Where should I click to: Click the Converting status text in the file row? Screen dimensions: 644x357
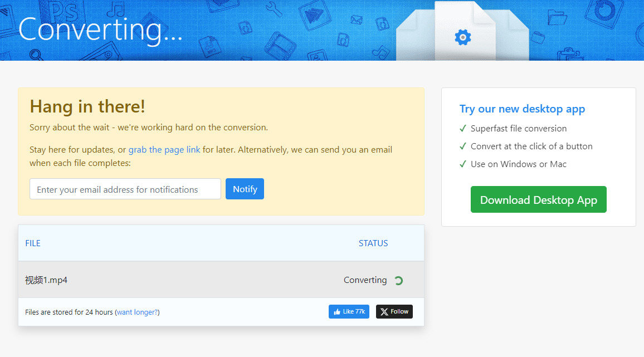pos(365,280)
